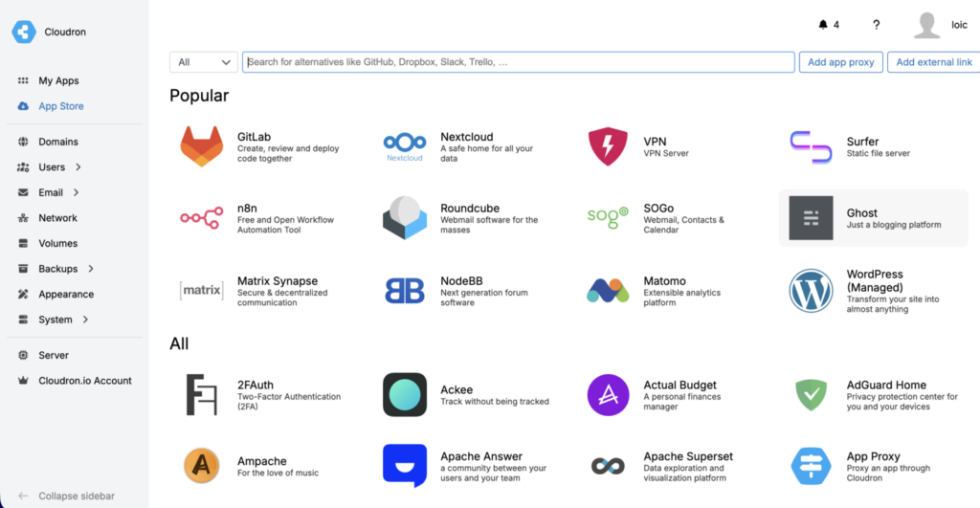This screenshot has width=980, height=508.
Task: Click 'For the love of music' text
Action: point(278,473)
